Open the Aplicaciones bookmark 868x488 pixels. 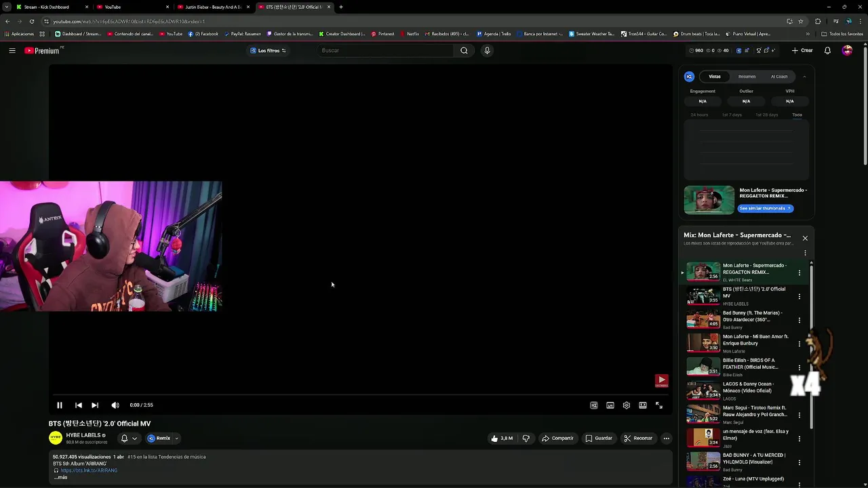click(19, 34)
